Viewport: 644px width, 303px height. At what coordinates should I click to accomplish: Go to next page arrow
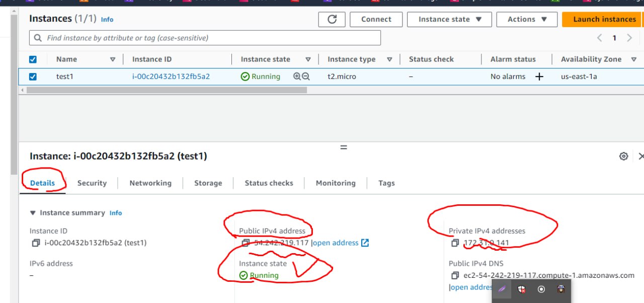tap(629, 38)
